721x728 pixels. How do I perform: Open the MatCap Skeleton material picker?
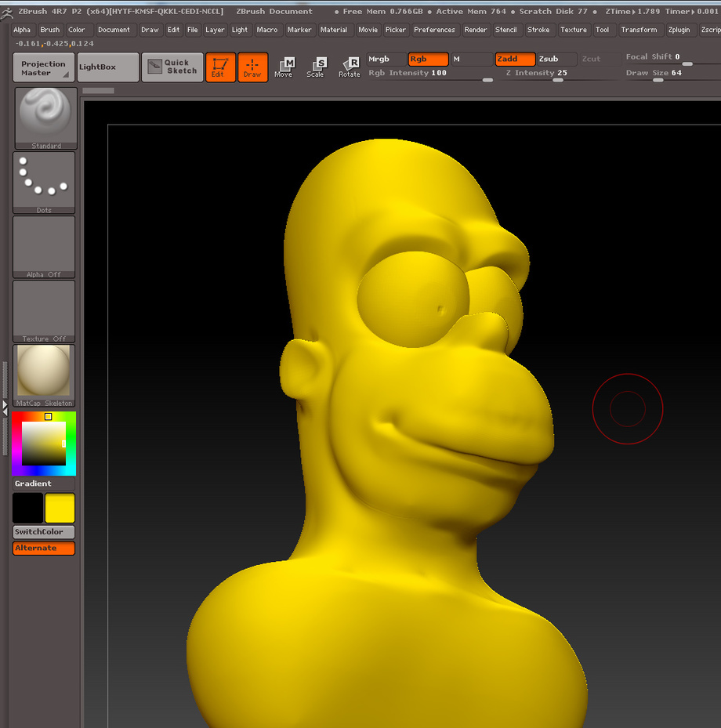(x=44, y=375)
